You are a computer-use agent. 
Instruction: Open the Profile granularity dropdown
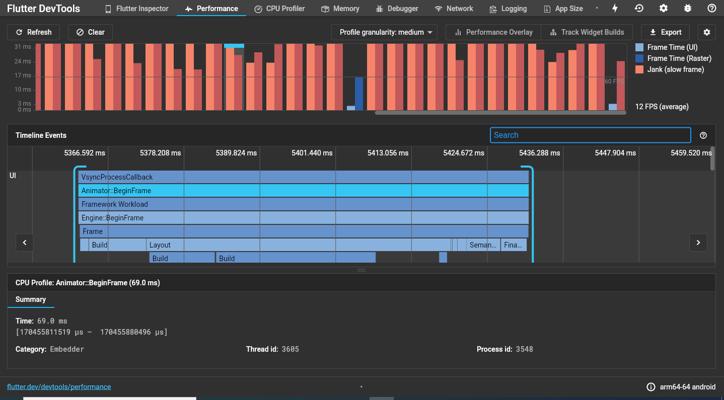click(386, 32)
